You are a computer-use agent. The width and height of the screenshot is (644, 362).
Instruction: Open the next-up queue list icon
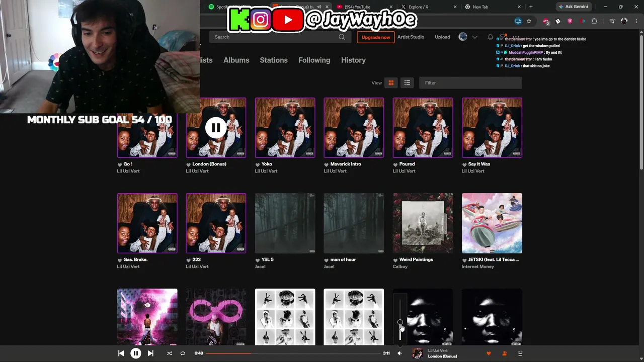[520, 353]
